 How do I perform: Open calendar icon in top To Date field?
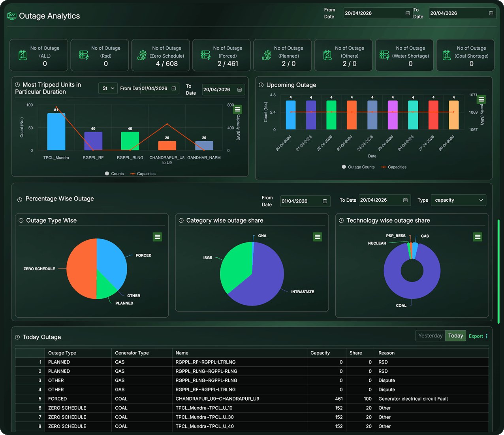pyautogui.click(x=491, y=13)
